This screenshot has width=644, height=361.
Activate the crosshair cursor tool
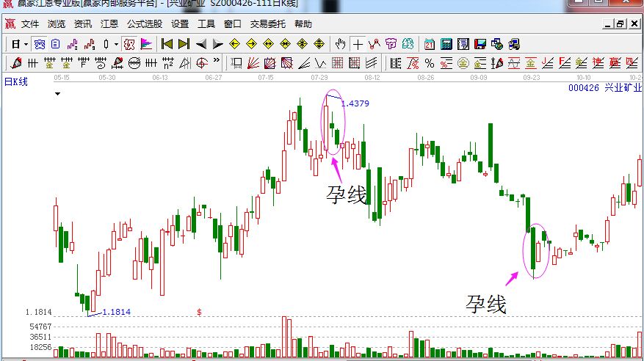point(358,44)
